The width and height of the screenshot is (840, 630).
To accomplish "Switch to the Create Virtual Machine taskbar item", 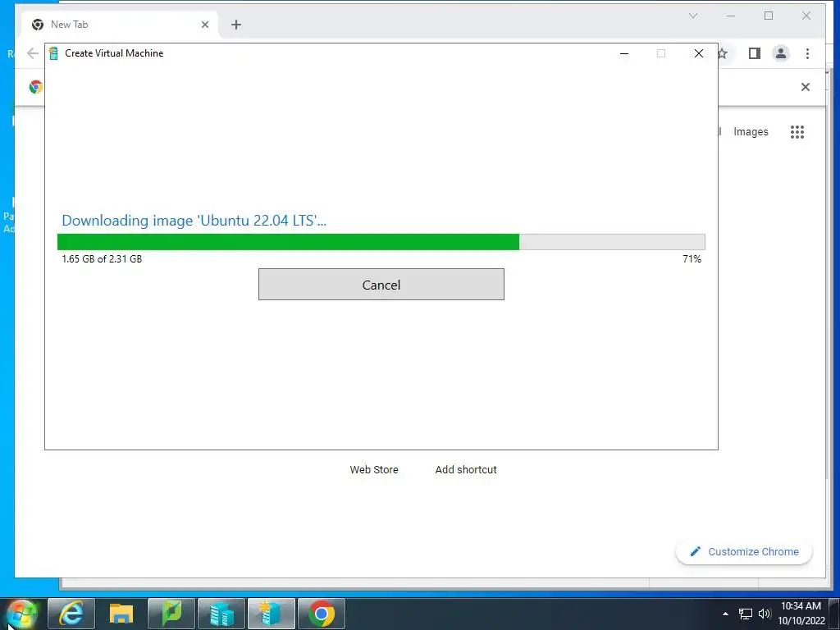I will pyautogui.click(x=271, y=614).
